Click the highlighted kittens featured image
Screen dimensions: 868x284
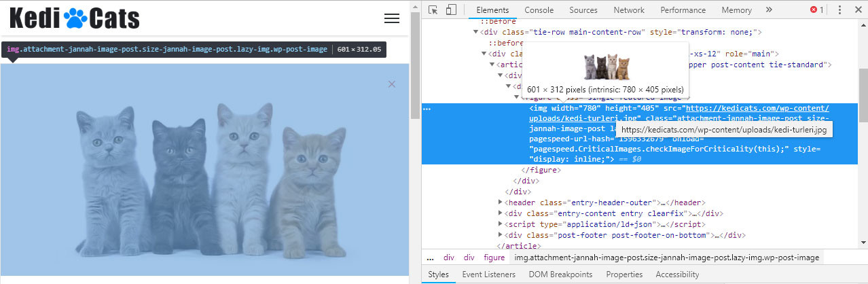tap(204, 170)
